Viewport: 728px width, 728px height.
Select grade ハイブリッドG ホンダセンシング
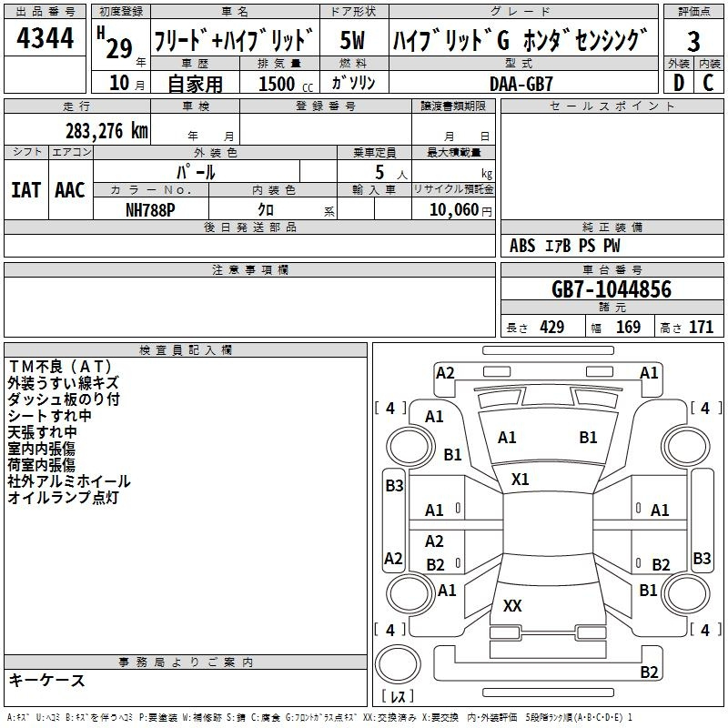coord(521,40)
